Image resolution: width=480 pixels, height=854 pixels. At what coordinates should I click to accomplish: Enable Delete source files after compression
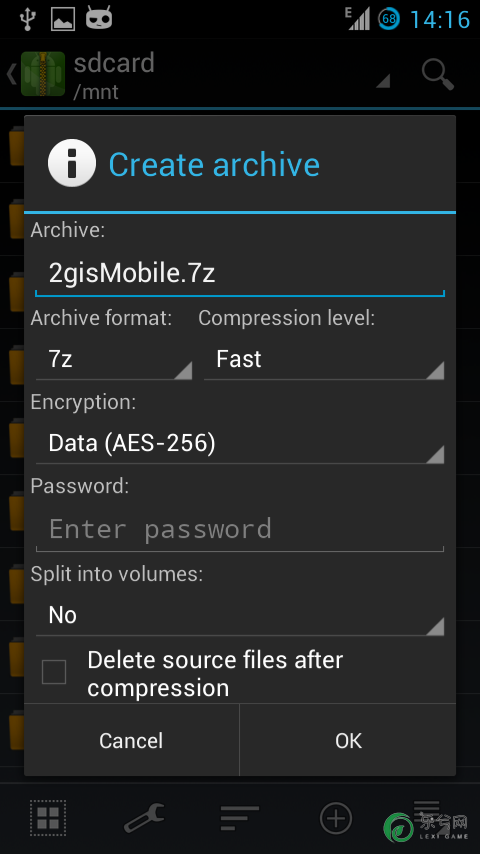click(54, 672)
